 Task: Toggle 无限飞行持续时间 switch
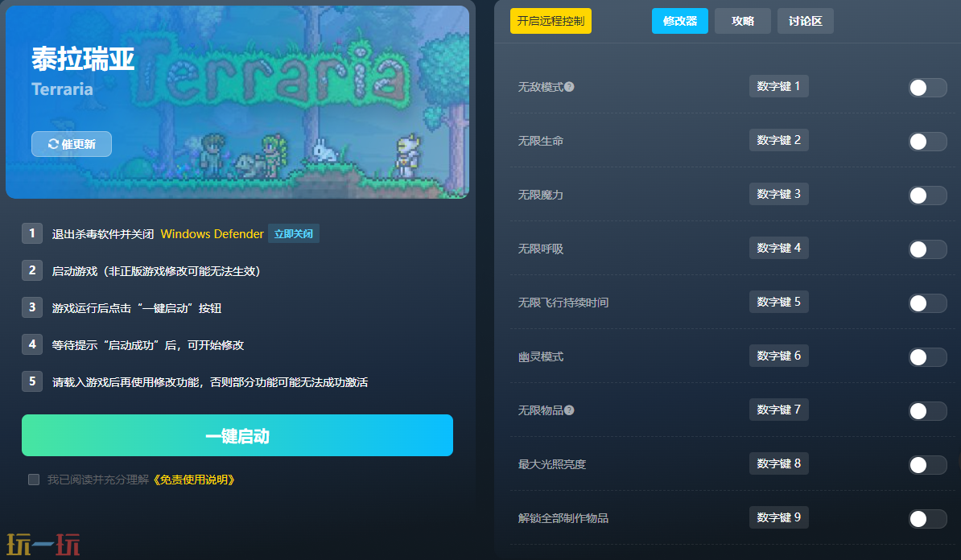click(x=927, y=303)
